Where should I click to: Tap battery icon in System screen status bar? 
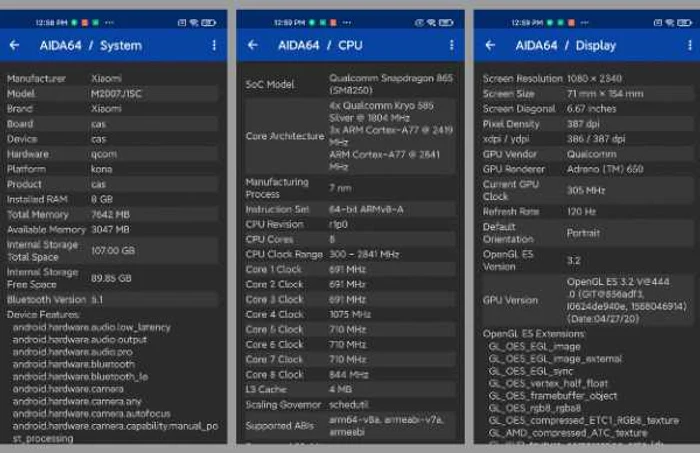click(x=208, y=22)
